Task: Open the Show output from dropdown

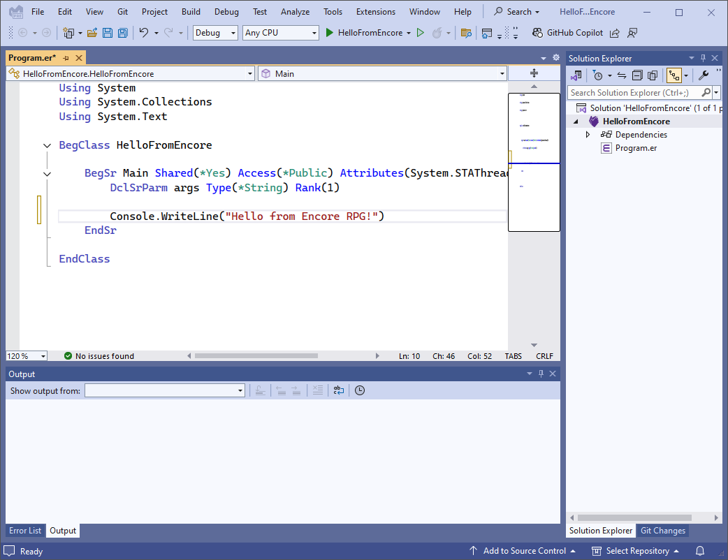Action: [165, 390]
